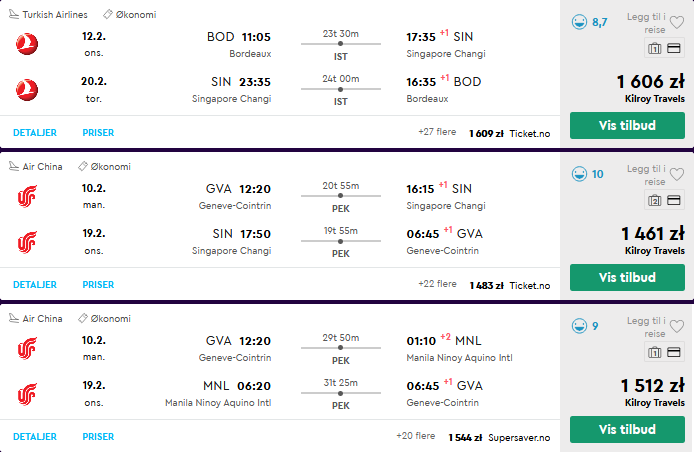
Task: Click Vis tilbud for the 1 461 zł fare
Action: [627, 277]
